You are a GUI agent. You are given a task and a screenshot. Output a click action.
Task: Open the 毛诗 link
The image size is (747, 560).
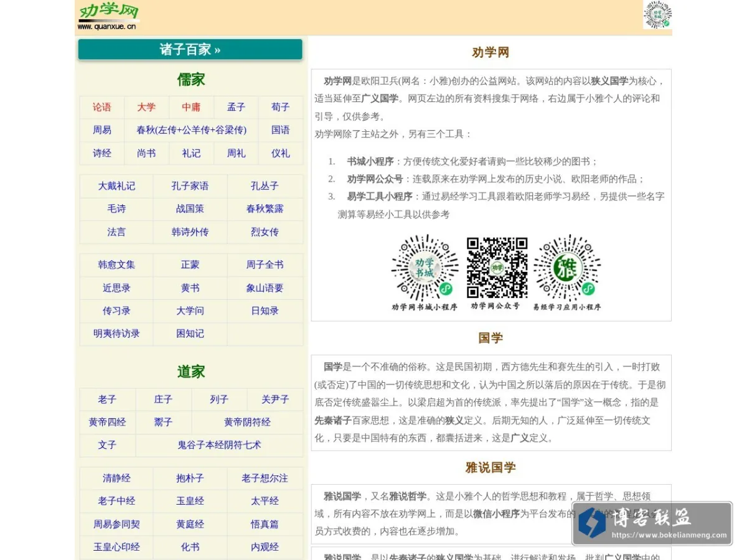[x=116, y=209]
